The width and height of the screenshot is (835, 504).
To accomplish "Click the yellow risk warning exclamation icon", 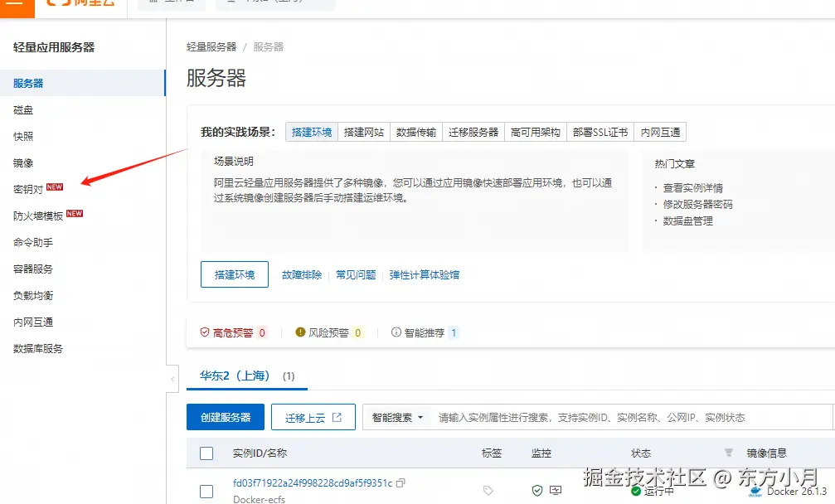I will (x=300, y=332).
